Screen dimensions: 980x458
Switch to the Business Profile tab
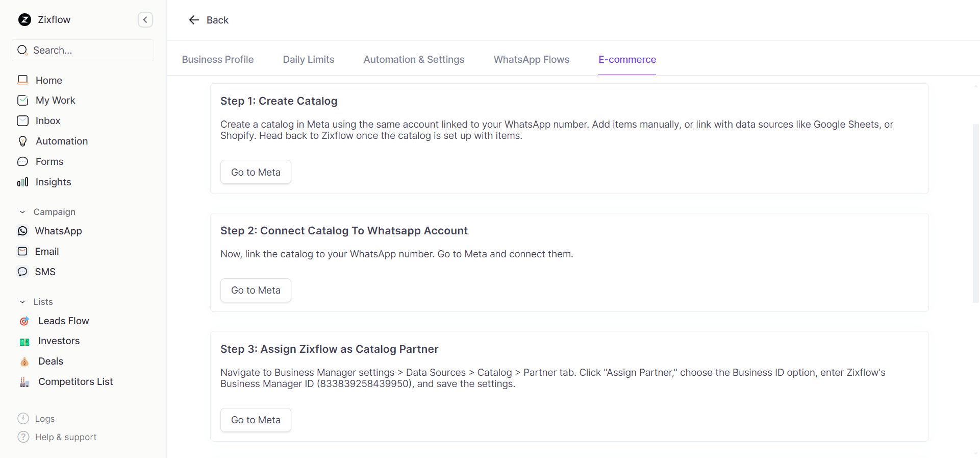tap(218, 60)
